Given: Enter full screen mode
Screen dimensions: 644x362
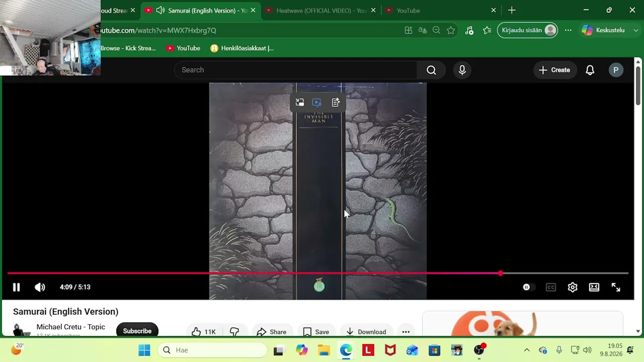Looking at the screenshot, I should (x=616, y=287).
